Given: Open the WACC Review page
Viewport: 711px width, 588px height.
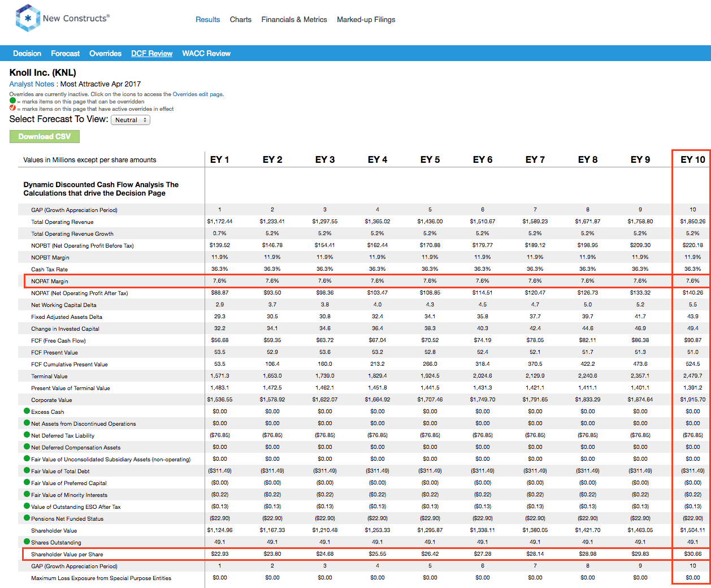Looking at the screenshot, I should pyautogui.click(x=206, y=53).
